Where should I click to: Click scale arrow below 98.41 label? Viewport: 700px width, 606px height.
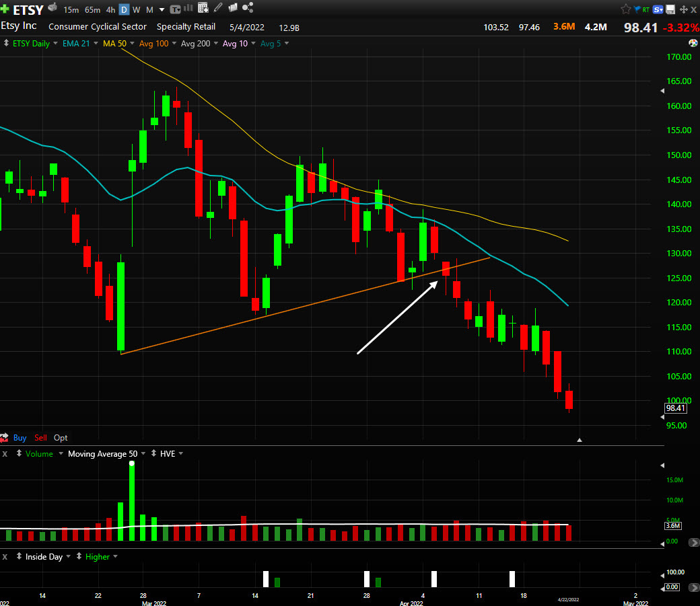(x=662, y=417)
